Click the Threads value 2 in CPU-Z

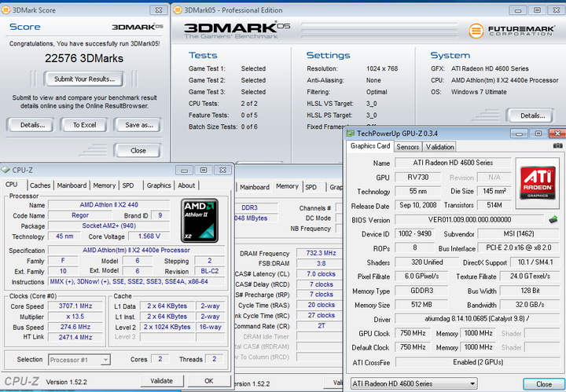(215, 359)
